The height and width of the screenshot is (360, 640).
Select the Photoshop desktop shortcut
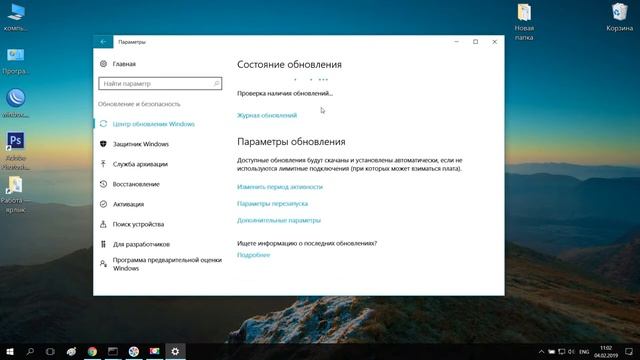pyautogui.click(x=16, y=151)
